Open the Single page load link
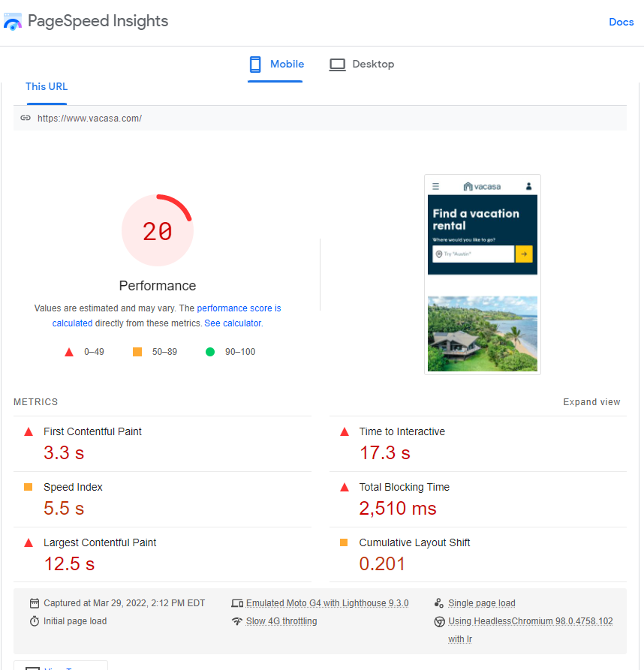The width and height of the screenshot is (644, 670). click(482, 603)
